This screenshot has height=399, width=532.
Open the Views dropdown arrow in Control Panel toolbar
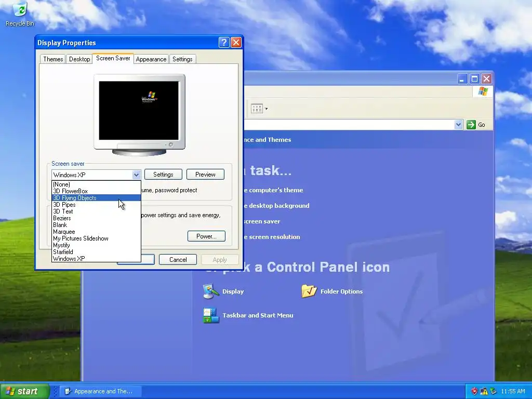[267, 109]
